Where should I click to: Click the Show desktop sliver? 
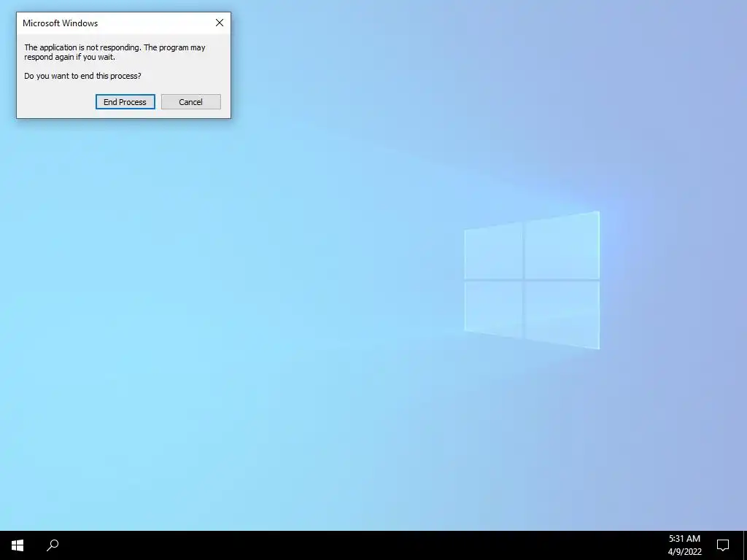coord(745,545)
